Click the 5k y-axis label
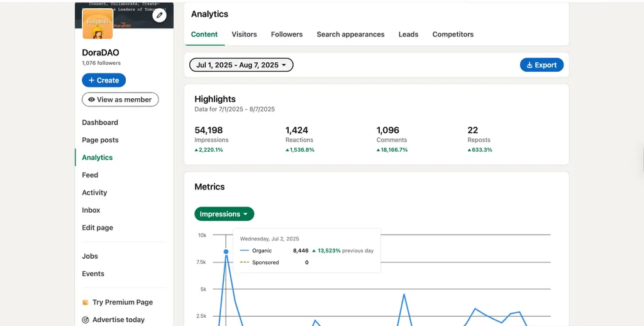The image size is (644, 326). pyautogui.click(x=203, y=289)
